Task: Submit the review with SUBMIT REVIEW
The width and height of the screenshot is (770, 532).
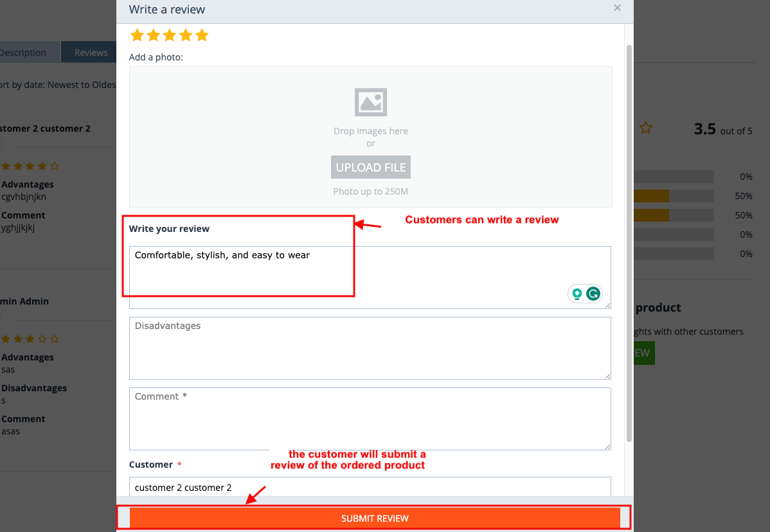Action: point(375,518)
